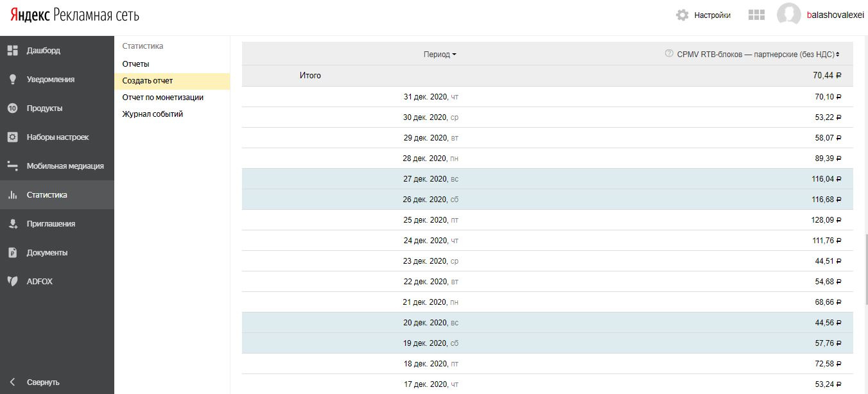Image resolution: width=868 pixels, height=394 pixels.
Task: Click the Продукты icon in sidebar
Action: [12, 108]
